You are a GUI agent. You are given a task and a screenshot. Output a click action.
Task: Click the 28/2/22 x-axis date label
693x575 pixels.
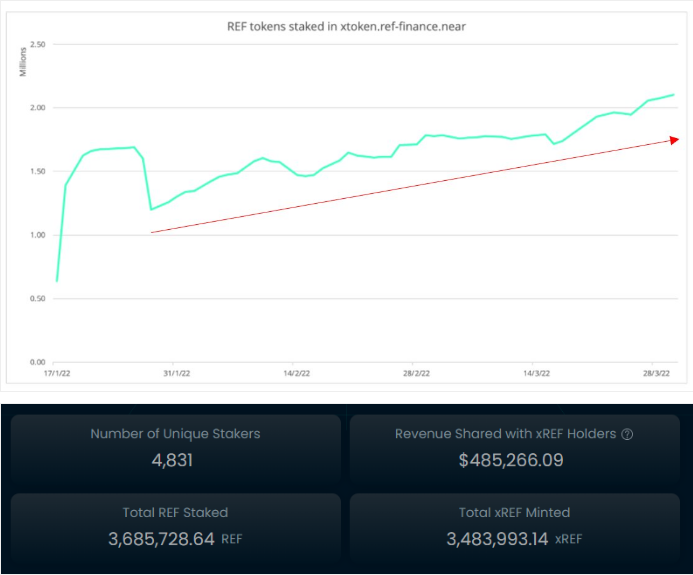point(416,373)
